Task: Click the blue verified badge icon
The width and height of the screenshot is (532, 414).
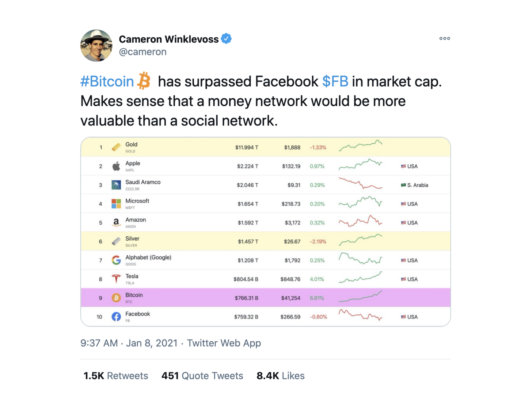Action: [x=226, y=38]
